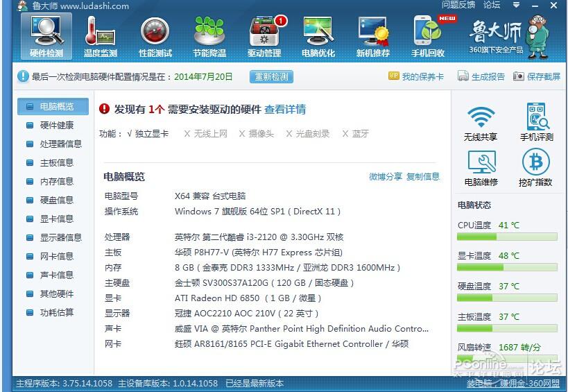
Task: Open the 查看详情 link
Action: tap(285, 110)
